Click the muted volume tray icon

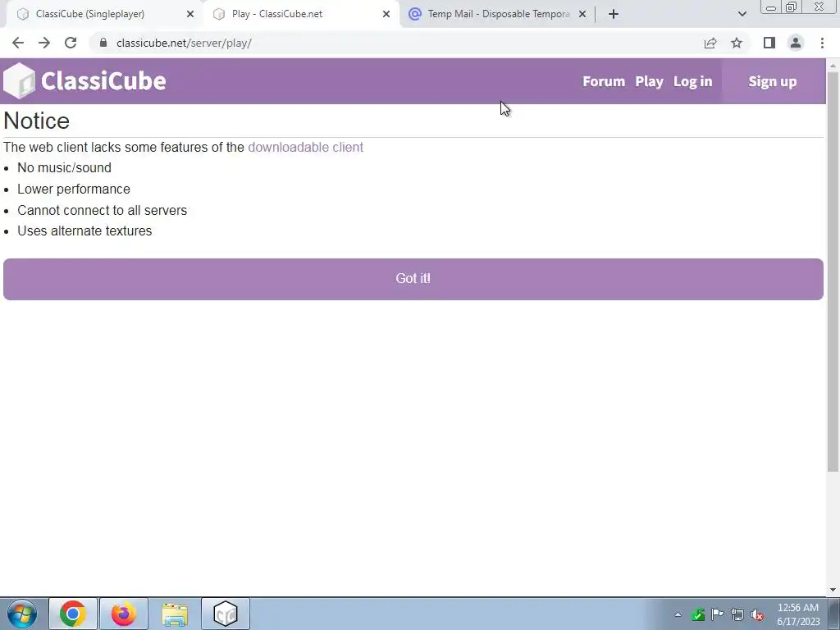click(757, 614)
